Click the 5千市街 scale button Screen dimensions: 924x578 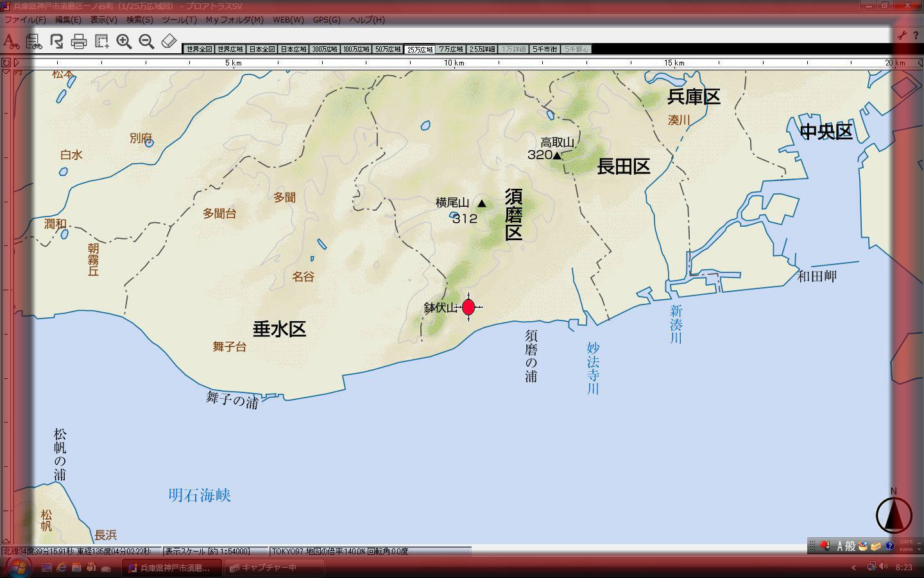click(x=545, y=49)
